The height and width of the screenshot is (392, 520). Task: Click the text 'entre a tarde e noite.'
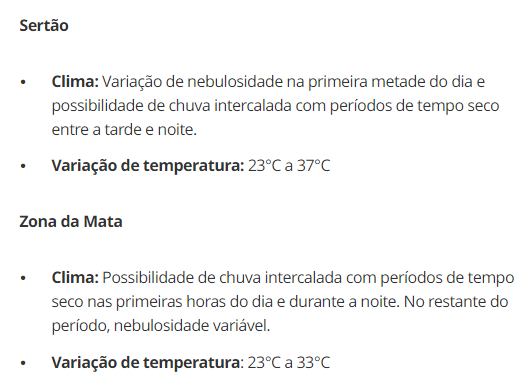click(124, 130)
